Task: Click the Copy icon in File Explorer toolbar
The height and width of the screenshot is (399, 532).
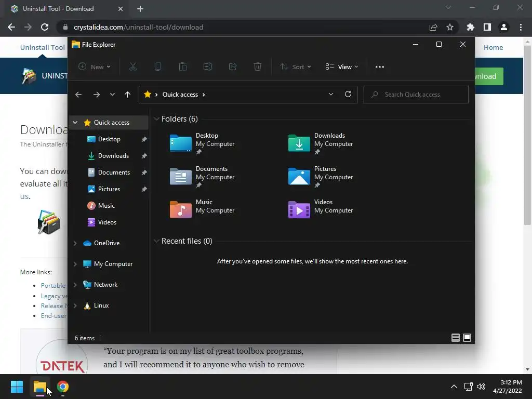Action: 158,67
